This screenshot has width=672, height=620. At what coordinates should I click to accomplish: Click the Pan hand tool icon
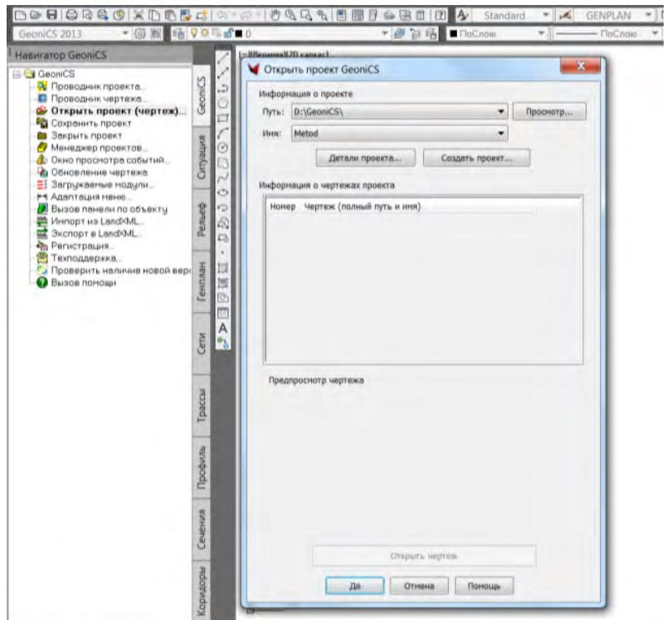point(275,16)
